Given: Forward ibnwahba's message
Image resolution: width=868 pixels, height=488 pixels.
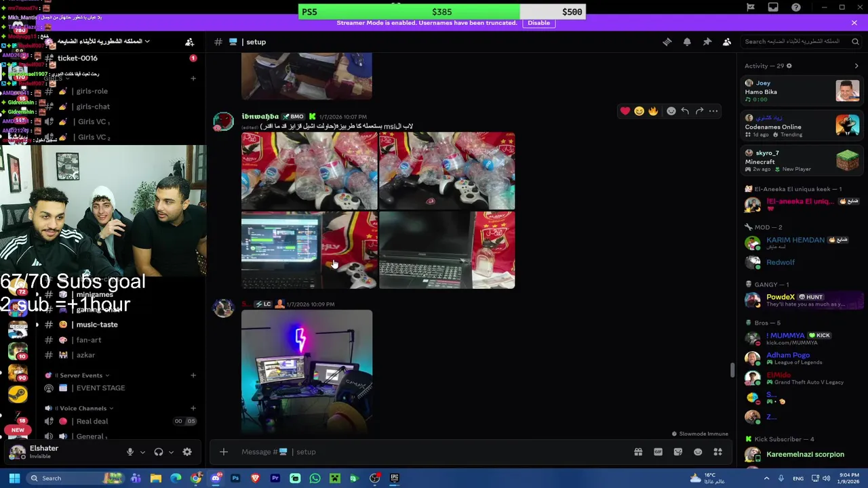Looking at the screenshot, I should point(699,111).
